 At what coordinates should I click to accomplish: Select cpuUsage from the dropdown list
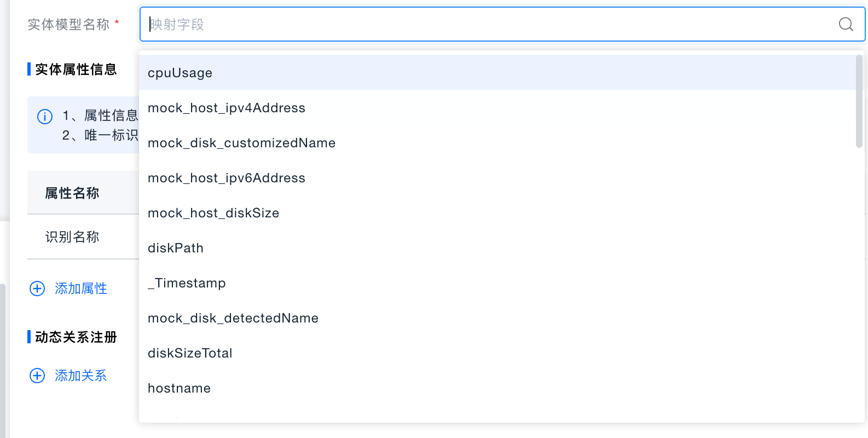pyautogui.click(x=180, y=73)
